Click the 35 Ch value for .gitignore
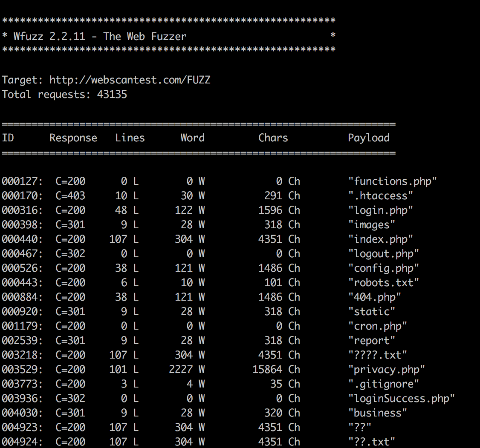This screenshot has height=448, width=480. pos(285,384)
